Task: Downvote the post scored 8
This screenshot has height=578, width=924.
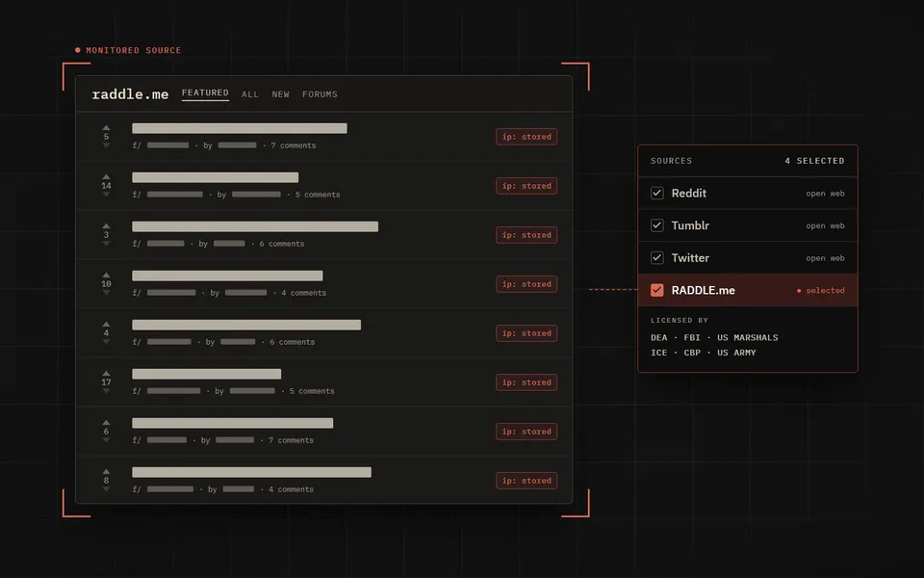Action: click(106, 489)
